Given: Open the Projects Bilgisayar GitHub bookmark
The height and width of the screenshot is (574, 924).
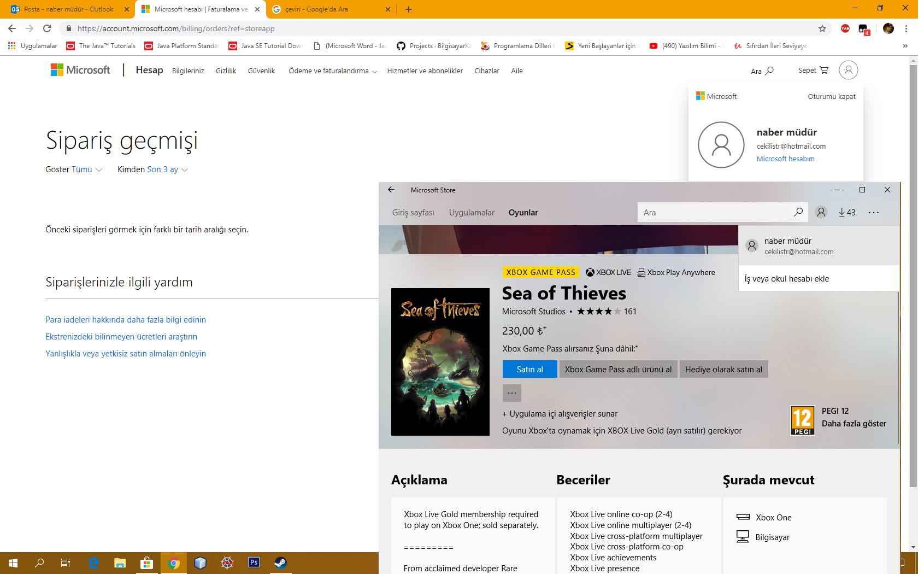Looking at the screenshot, I should pyautogui.click(x=434, y=46).
